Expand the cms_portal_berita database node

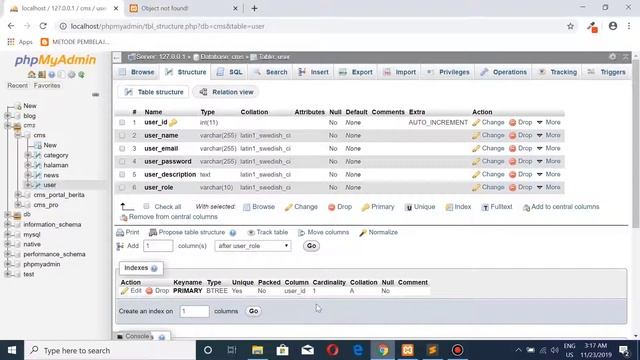[x=18, y=195]
